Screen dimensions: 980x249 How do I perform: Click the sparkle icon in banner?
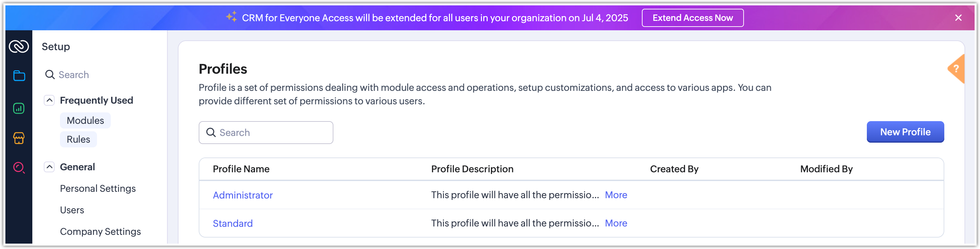click(x=231, y=17)
